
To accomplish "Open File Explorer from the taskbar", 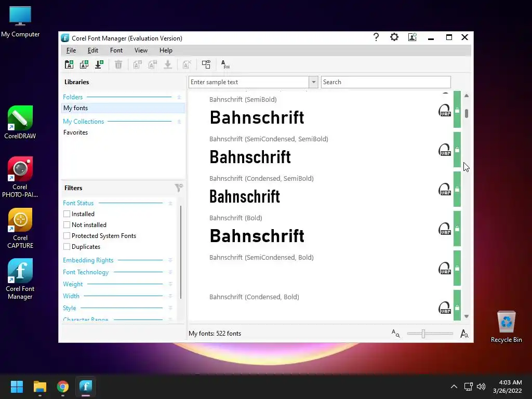I will click(39, 387).
